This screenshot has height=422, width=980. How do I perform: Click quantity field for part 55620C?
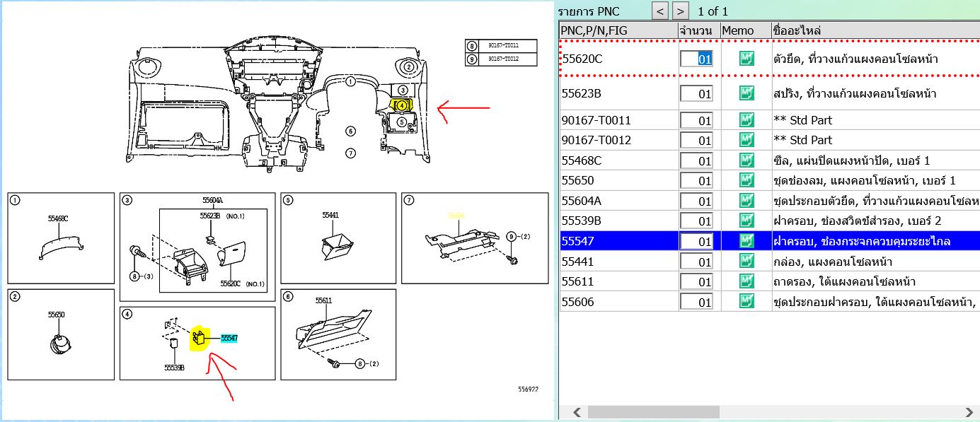pyautogui.click(x=697, y=59)
